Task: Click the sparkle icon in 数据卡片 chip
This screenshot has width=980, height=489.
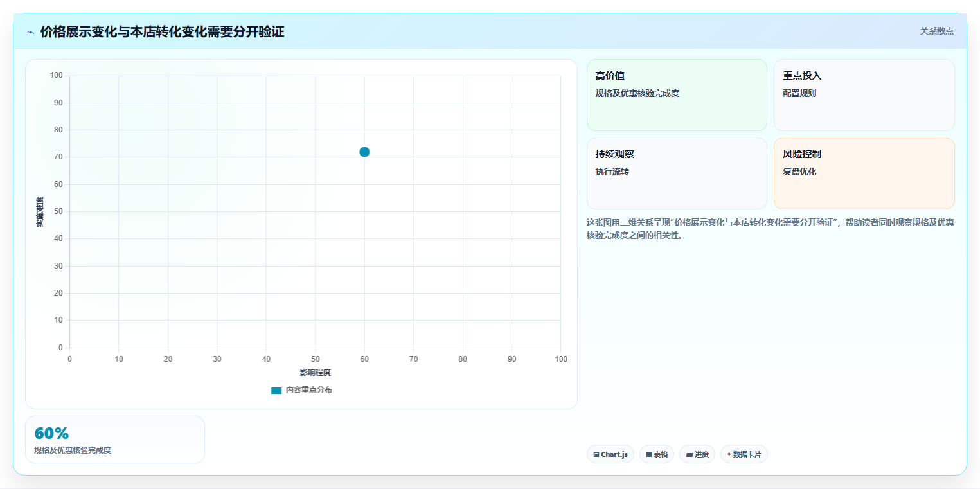Action: [x=729, y=454]
